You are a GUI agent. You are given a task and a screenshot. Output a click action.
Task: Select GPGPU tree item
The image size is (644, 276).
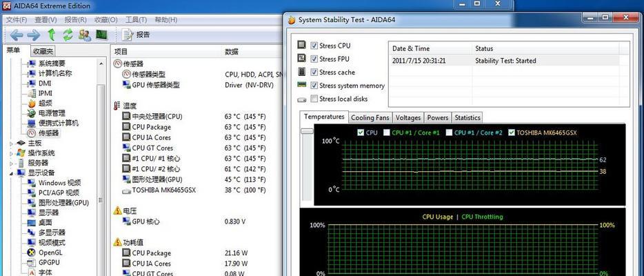pyautogui.click(x=49, y=262)
